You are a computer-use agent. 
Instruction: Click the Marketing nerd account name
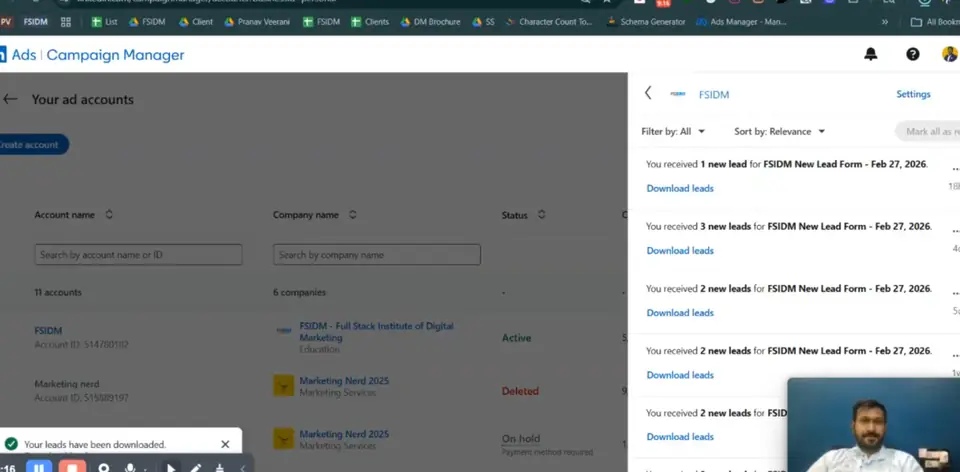(x=67, y=384)
